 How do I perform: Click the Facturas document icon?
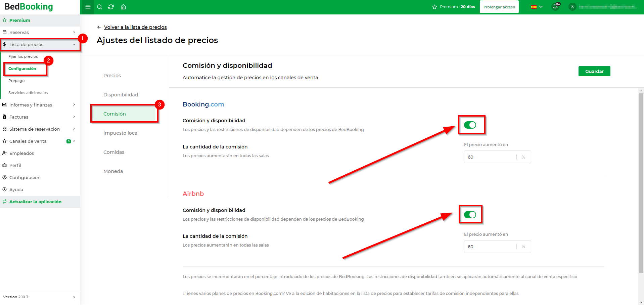(4, 117)
